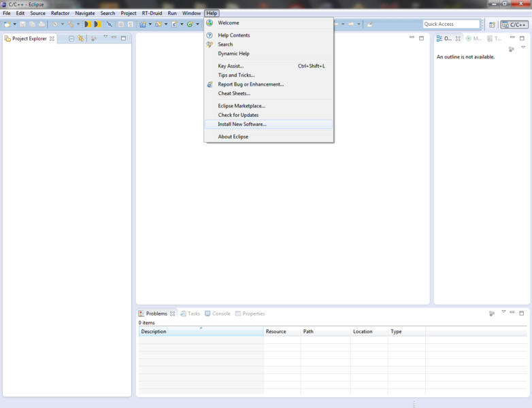Click the New file toolbar icon
This screenshot has height=408, width=532.
click(7, 24)
